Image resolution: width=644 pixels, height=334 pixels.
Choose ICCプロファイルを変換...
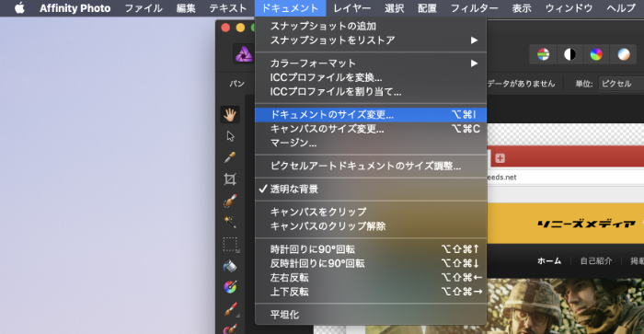pyautogui.click(x=371, y=77)
